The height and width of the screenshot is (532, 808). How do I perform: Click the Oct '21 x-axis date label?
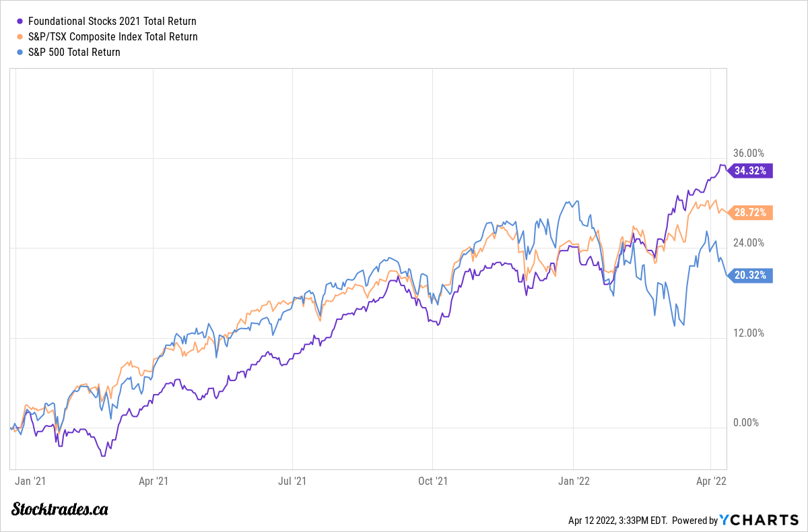point(432,481)
